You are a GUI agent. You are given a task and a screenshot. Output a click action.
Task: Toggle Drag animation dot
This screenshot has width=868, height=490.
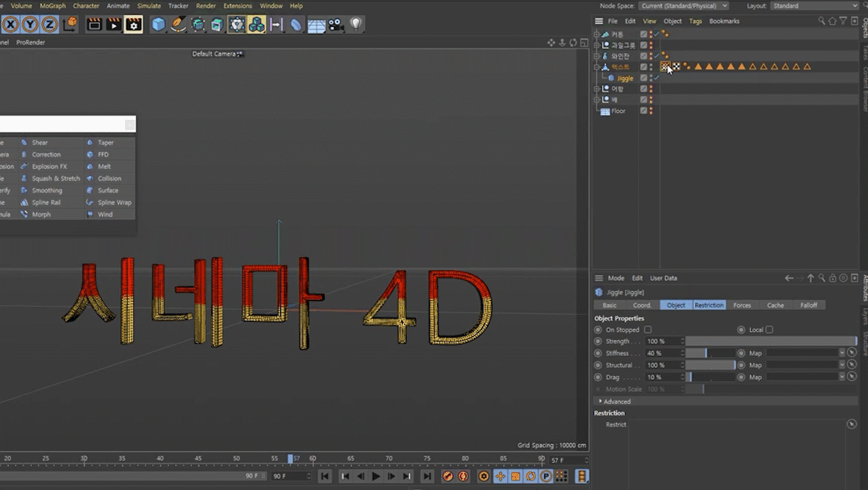pyautogui.click(x=598, y=377)
